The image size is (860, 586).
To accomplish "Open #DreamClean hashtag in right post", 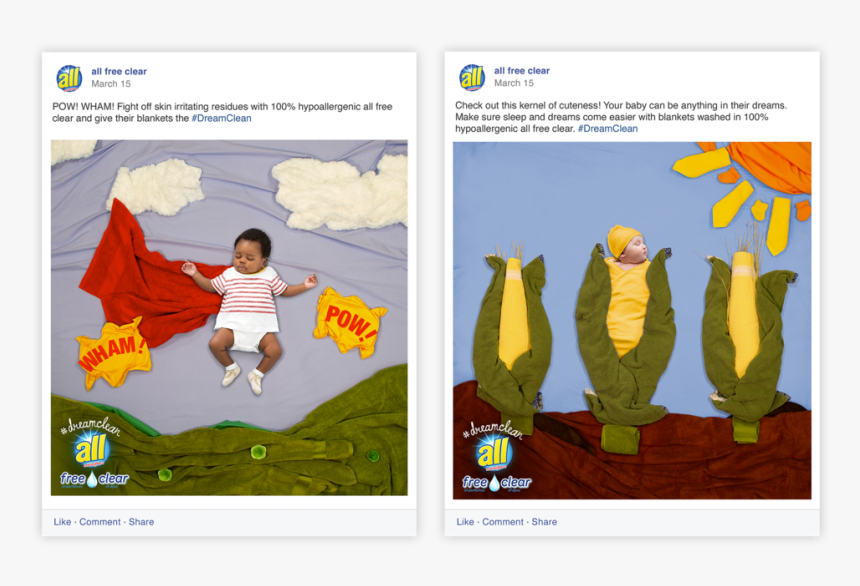I will [x=608, y=128].
